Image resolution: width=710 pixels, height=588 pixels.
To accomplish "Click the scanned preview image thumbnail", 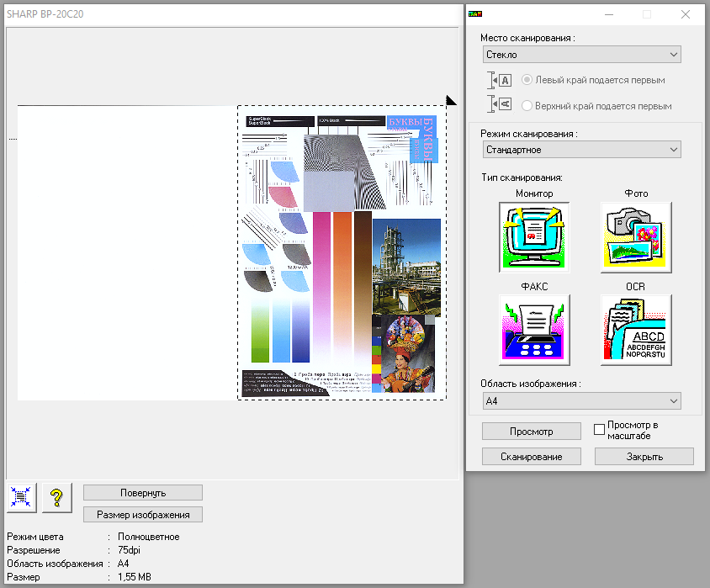I will (x=342, y=252).
